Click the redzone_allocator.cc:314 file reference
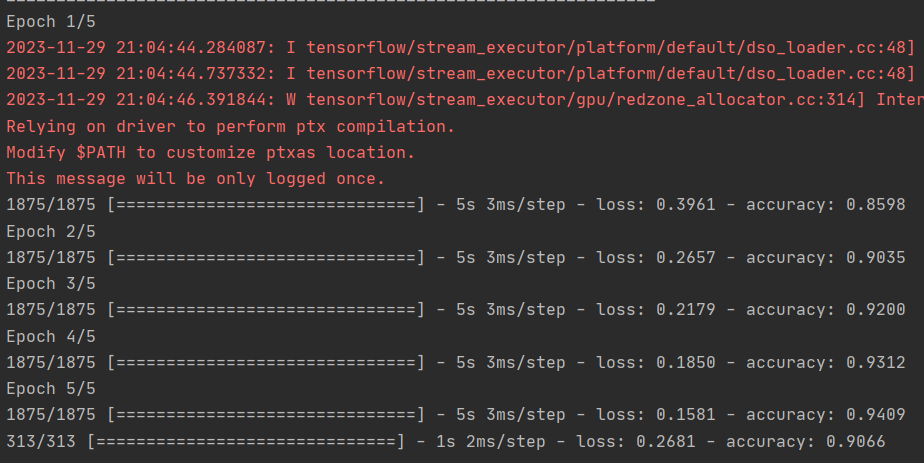 click(x=752, y=100)
